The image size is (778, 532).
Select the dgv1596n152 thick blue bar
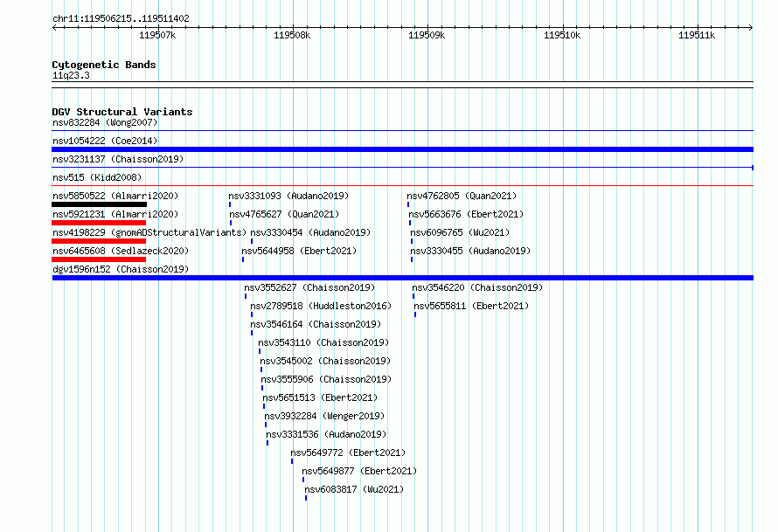(x=402, y=278)
